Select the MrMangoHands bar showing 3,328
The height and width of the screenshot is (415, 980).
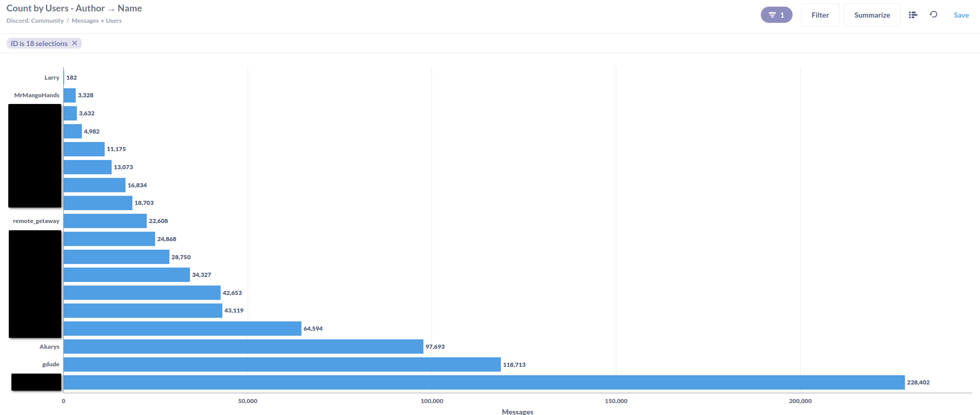(x=69, y=95)
